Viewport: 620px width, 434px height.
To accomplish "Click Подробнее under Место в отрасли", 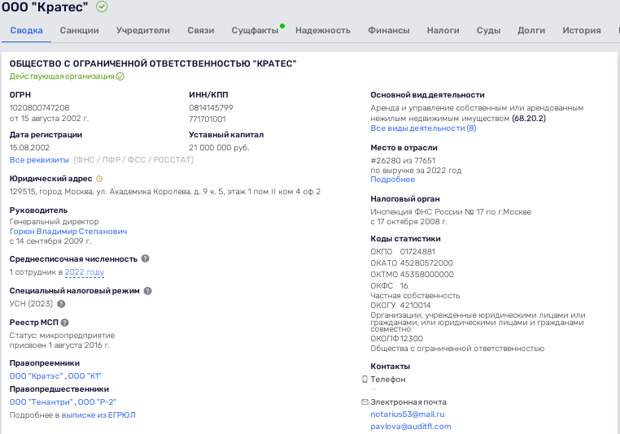I will point(393,179).
